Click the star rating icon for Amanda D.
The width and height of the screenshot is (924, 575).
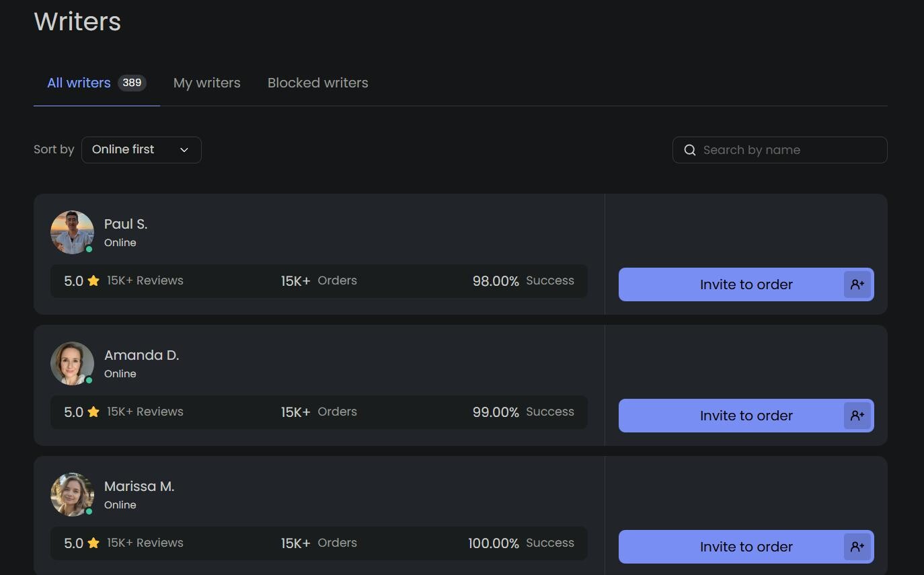(x=93, y=412)
